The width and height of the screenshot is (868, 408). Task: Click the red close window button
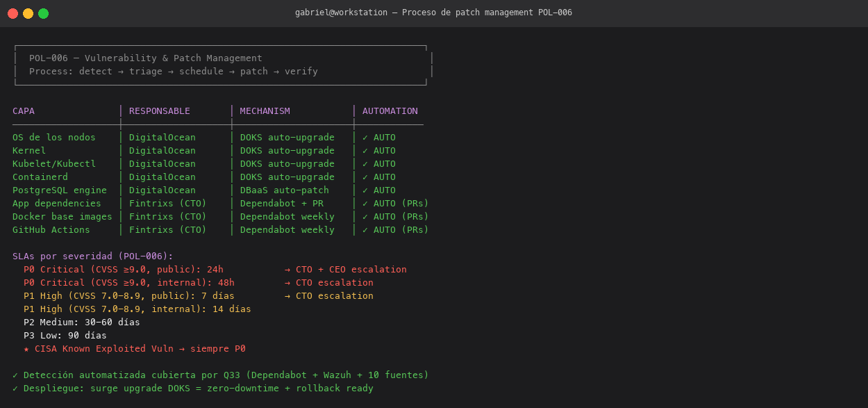click(12, 13)
